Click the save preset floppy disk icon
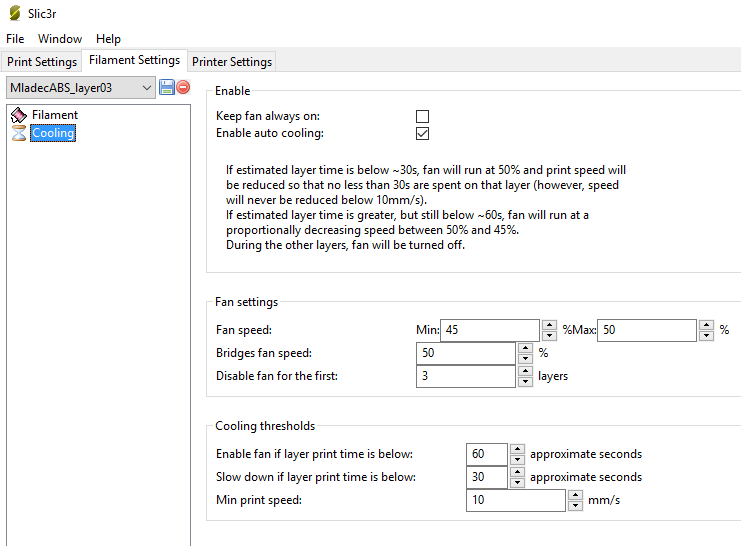Viewport: 741px width, 546px height. 166,88
